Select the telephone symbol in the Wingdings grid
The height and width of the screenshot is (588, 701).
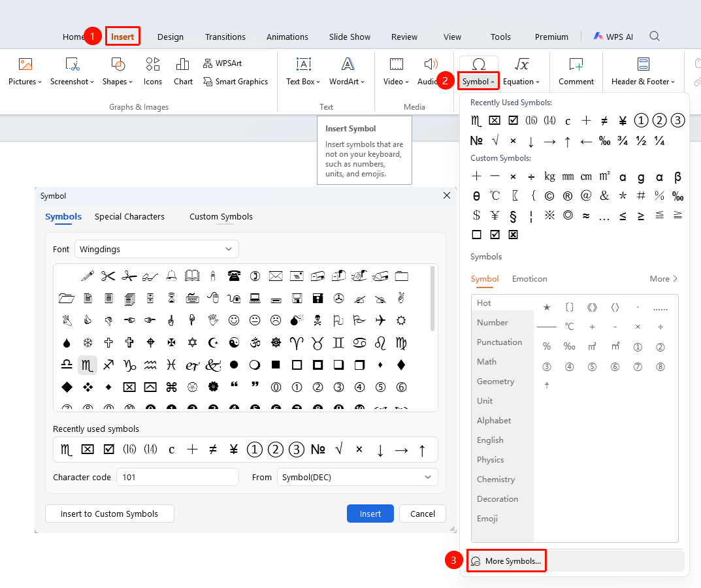[x=234, y=276]
